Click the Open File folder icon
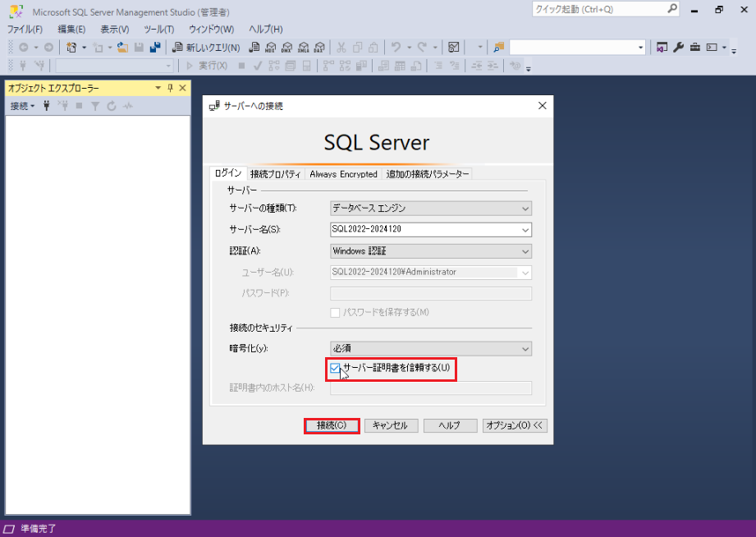The image size is (756, 537). coord(122,48)
